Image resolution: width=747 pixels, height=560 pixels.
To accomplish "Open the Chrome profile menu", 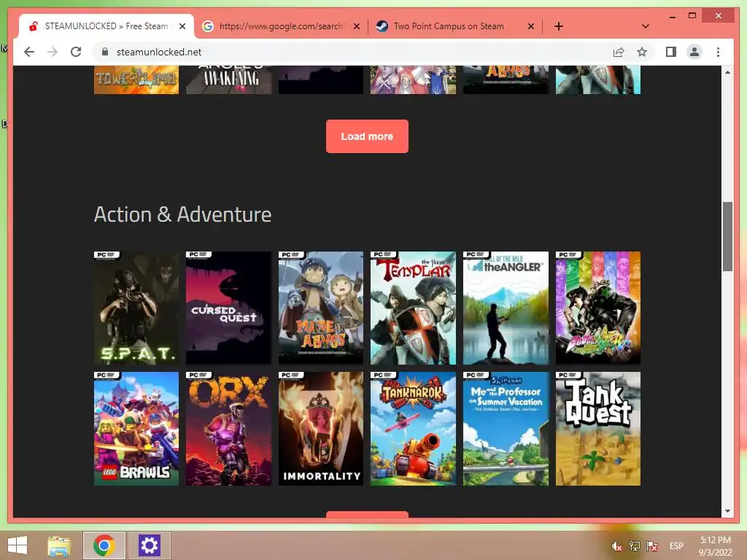I will point(694,52).
